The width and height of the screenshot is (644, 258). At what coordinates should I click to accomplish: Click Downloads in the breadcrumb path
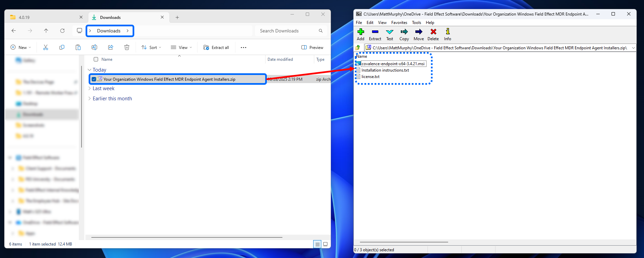coord(109,31)
